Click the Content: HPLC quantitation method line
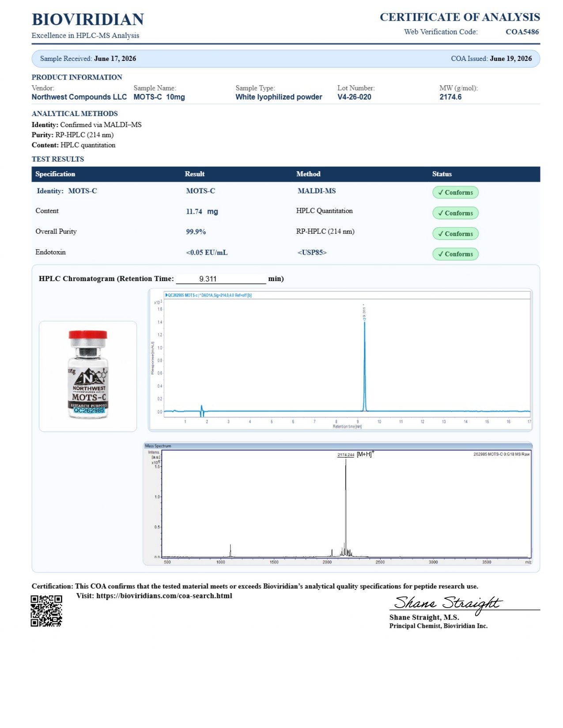The image size is (563, 728). 74,145
